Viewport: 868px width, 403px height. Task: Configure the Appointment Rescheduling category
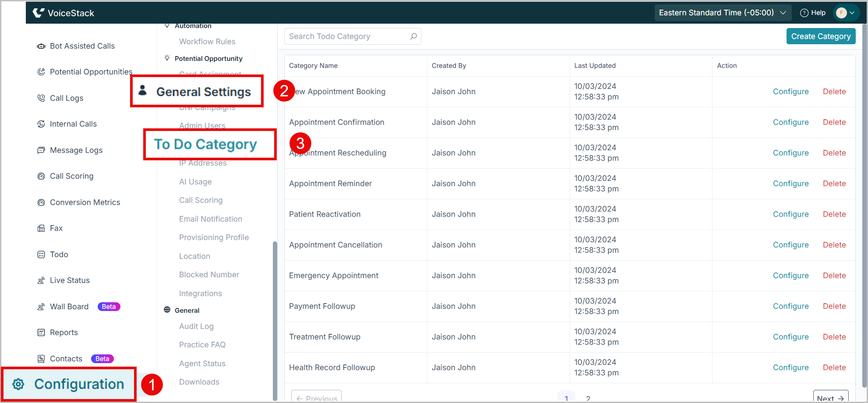tap(790, 153)
